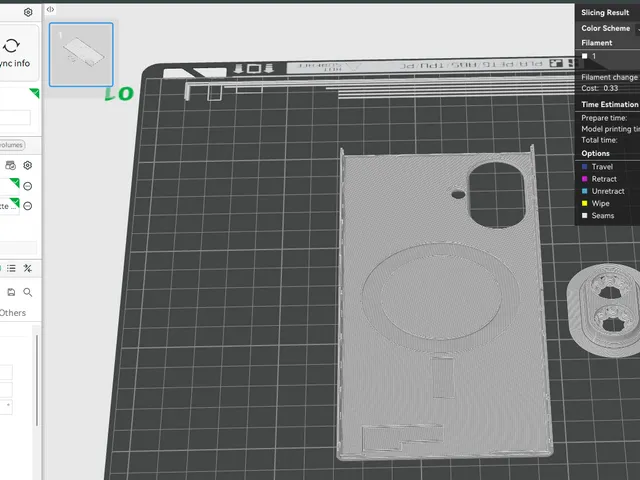
Task: Switch to object list view icon
Action: click(x=11, y=268)
